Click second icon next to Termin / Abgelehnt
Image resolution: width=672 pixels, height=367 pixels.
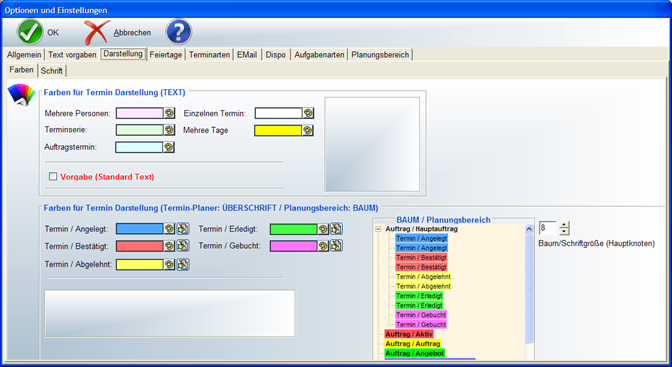pos(183,265)
